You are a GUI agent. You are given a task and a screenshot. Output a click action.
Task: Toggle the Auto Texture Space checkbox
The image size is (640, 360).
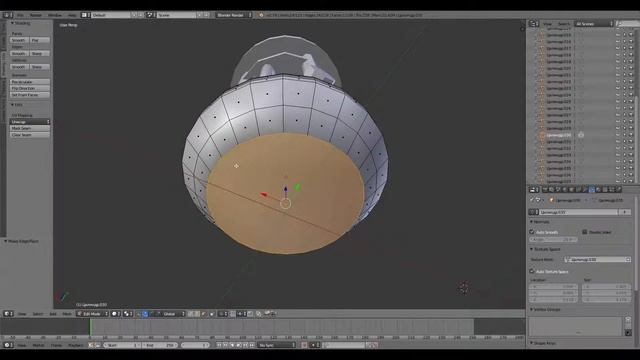532,271
